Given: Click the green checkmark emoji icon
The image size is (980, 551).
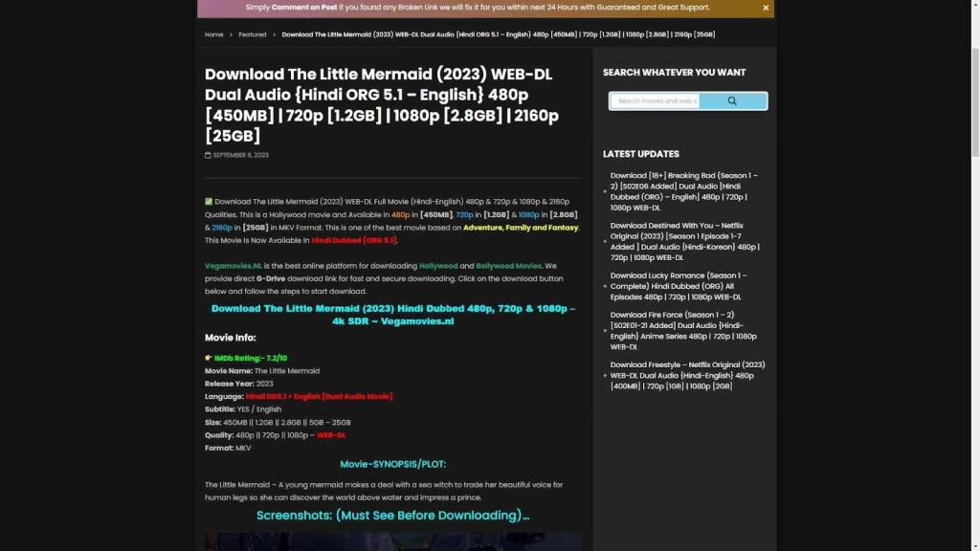Looking at the screenshot, I should [x=209, y=202].
